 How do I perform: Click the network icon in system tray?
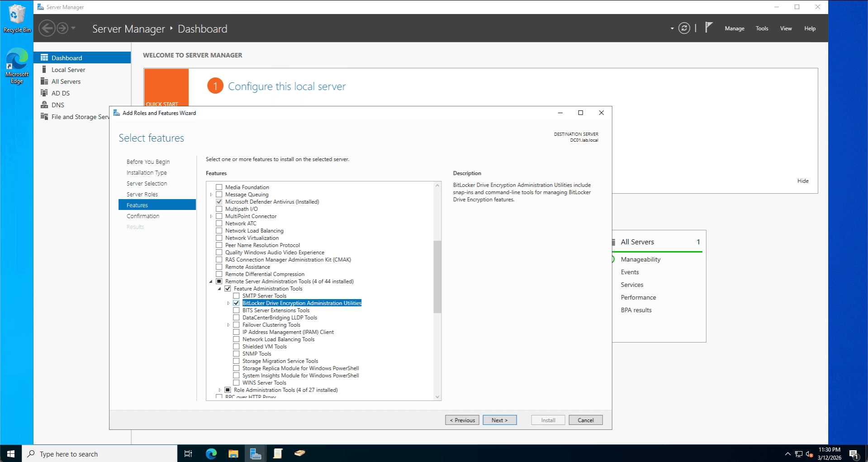(798, 454)
